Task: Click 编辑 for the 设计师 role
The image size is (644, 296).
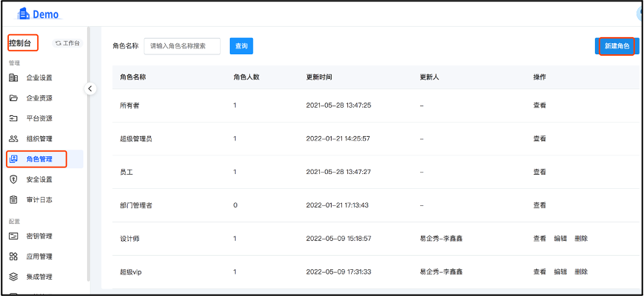Action: point(560,239)
